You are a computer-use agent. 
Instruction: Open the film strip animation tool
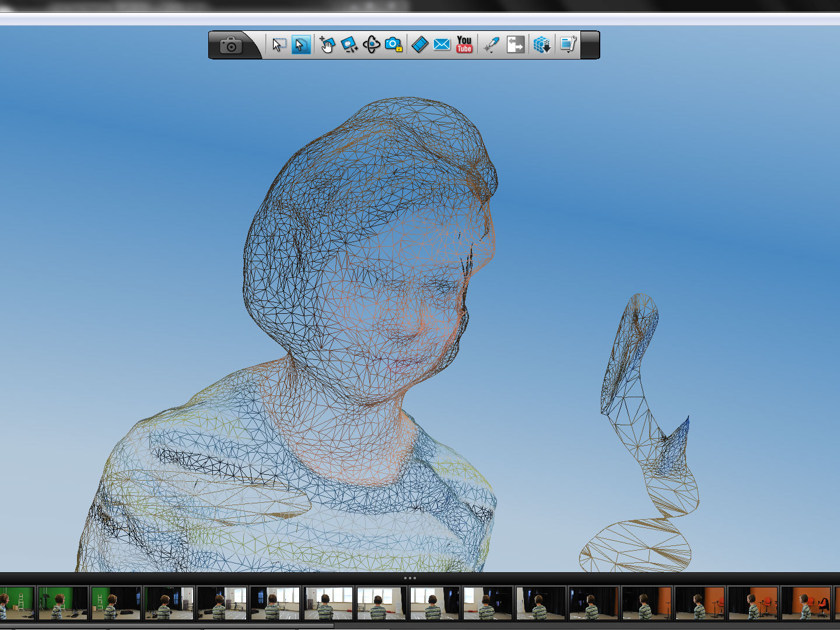tap(419, 45)
